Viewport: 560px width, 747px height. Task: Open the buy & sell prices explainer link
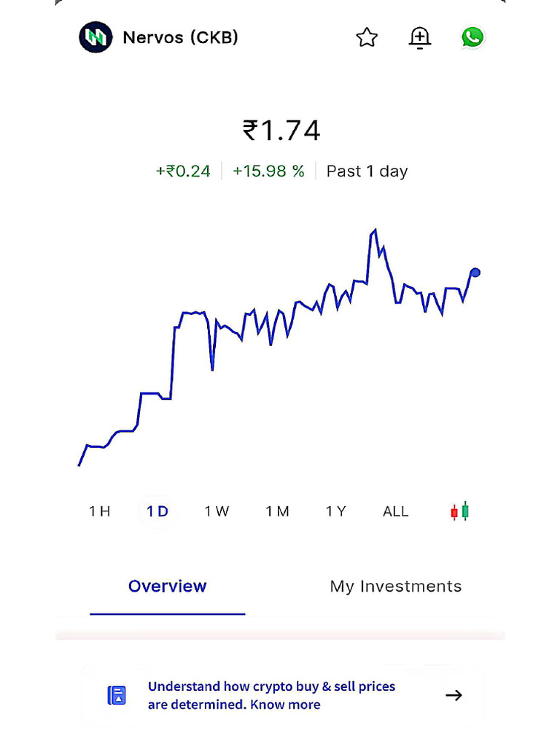click(271, 695)
